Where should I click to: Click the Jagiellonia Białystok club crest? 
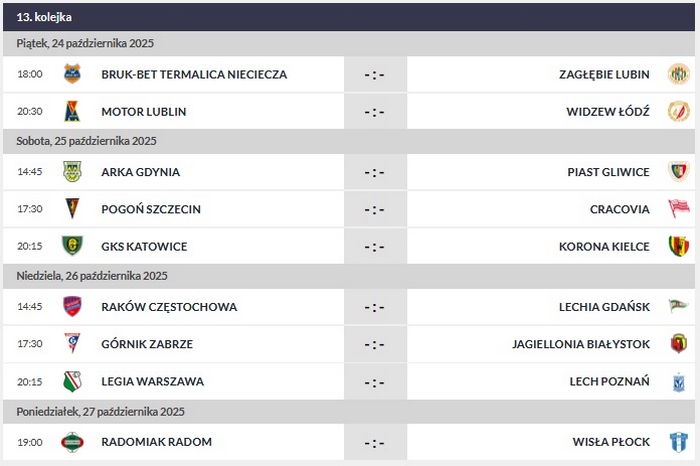tap(679, 344)
